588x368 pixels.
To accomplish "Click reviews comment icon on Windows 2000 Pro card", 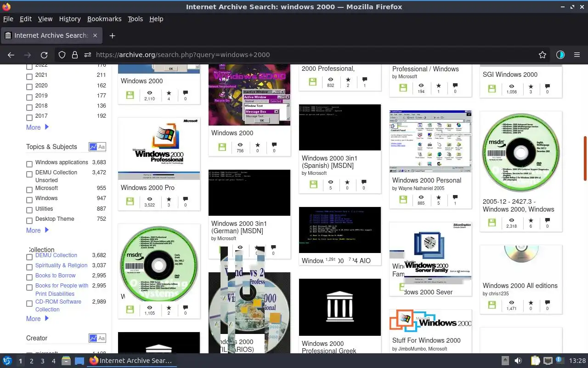I will coord(185,199).
